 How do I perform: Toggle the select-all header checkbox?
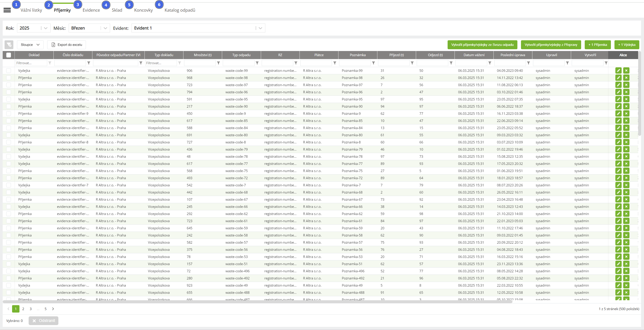(x=9, y=55)
